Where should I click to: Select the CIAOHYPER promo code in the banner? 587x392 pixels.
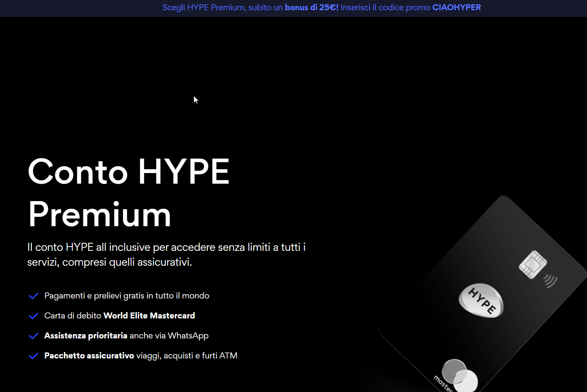click(x=456, y=8)
